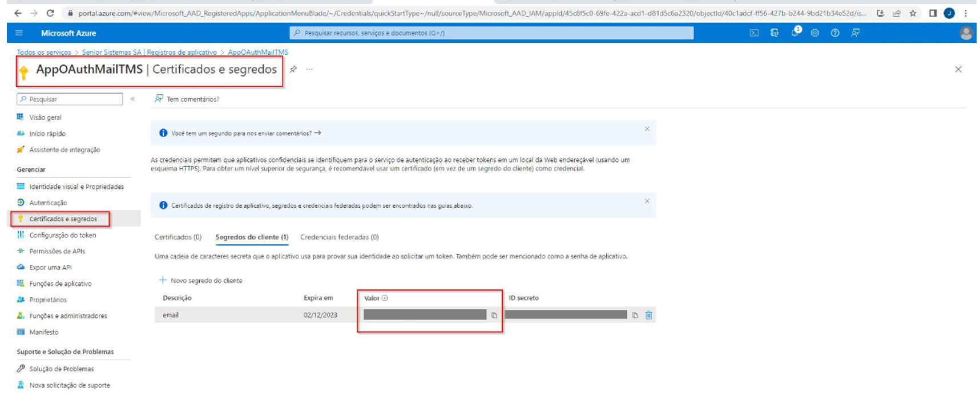Click the Microsoft Azure home label
The width and height of the screenshot is (980, 404).
68,33
